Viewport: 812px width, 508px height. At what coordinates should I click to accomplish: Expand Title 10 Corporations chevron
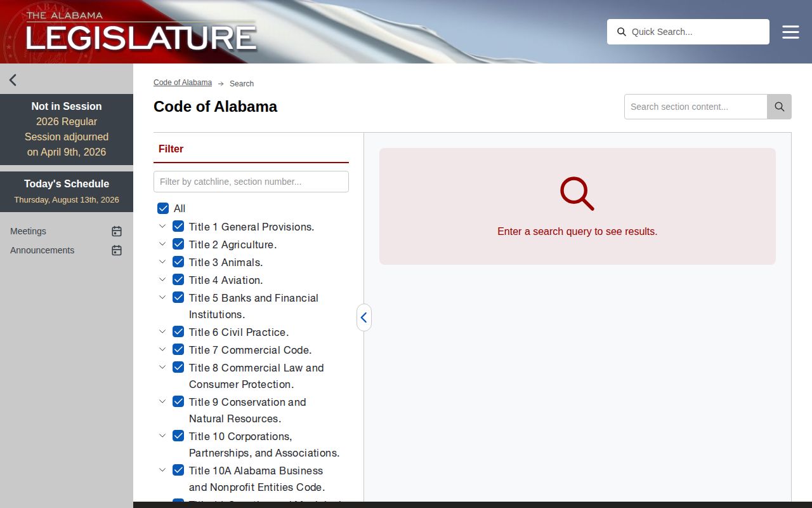click(x=162, y=436)
